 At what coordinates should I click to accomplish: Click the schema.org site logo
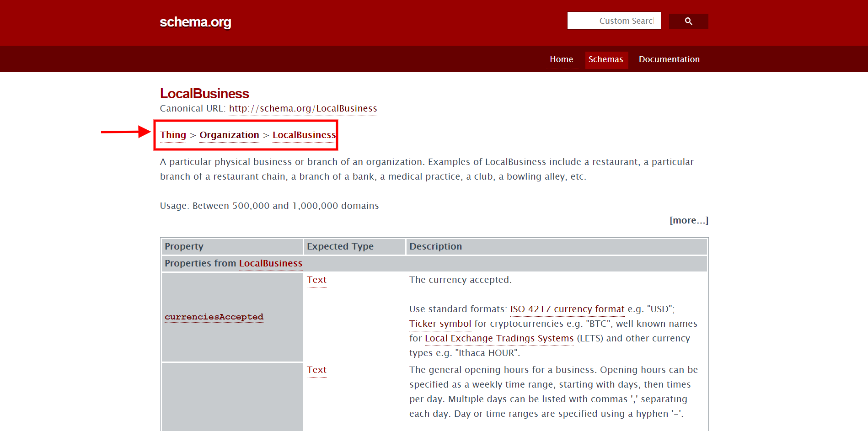[195, 22]
